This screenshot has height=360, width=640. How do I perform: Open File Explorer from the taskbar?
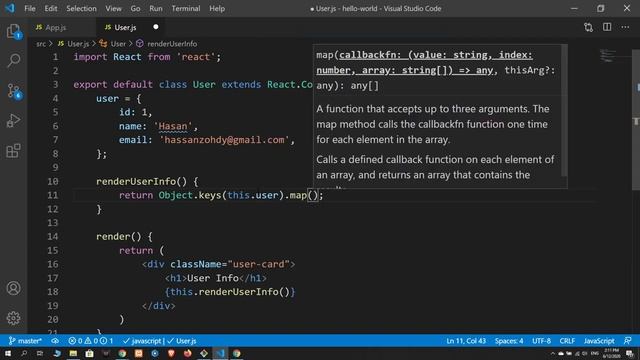(x=73, y=353)
